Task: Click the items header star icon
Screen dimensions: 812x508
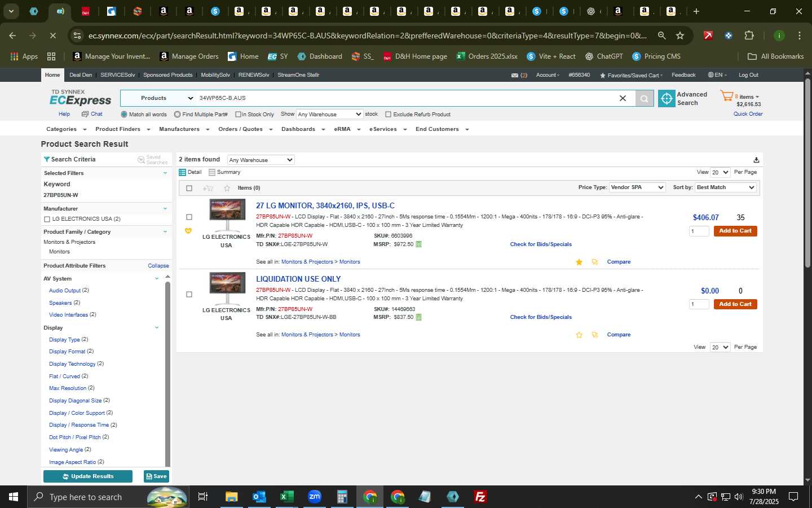Action: [227, 188]
